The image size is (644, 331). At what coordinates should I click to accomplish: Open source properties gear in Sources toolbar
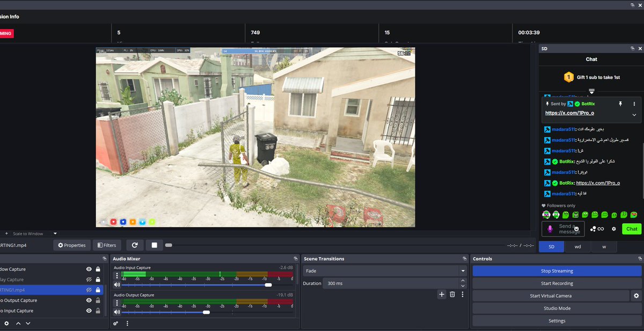click(x=6, y=323)
